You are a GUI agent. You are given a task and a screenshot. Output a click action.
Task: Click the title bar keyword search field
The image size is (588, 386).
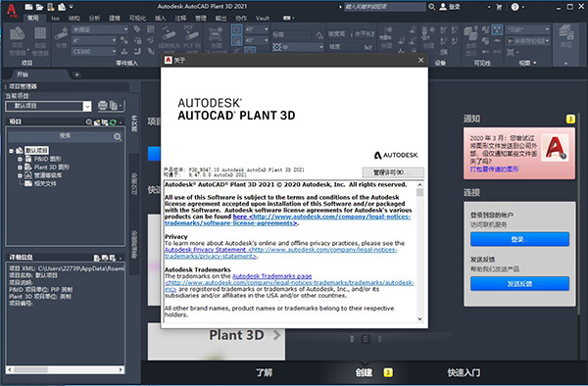(x=384, y=7)
